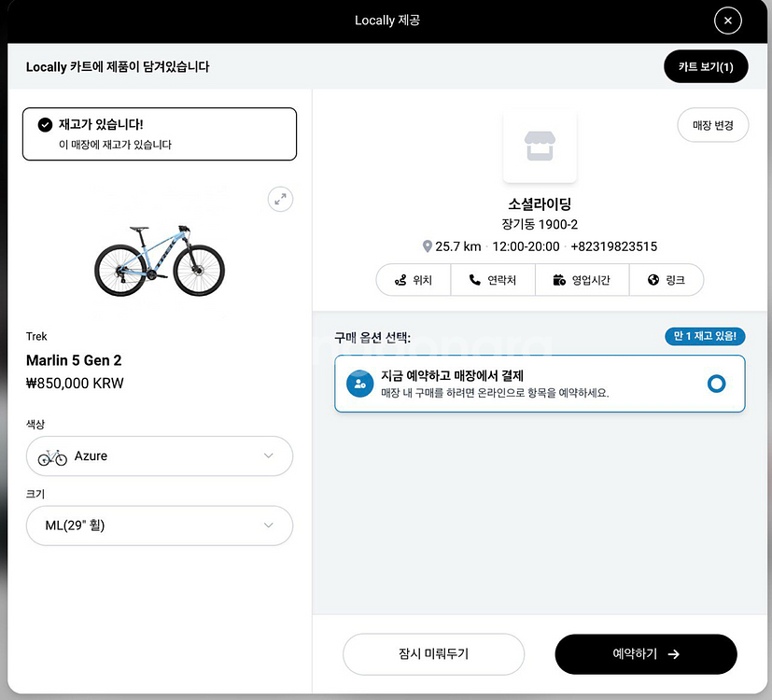Click the expand image icon above the bike

280,199
